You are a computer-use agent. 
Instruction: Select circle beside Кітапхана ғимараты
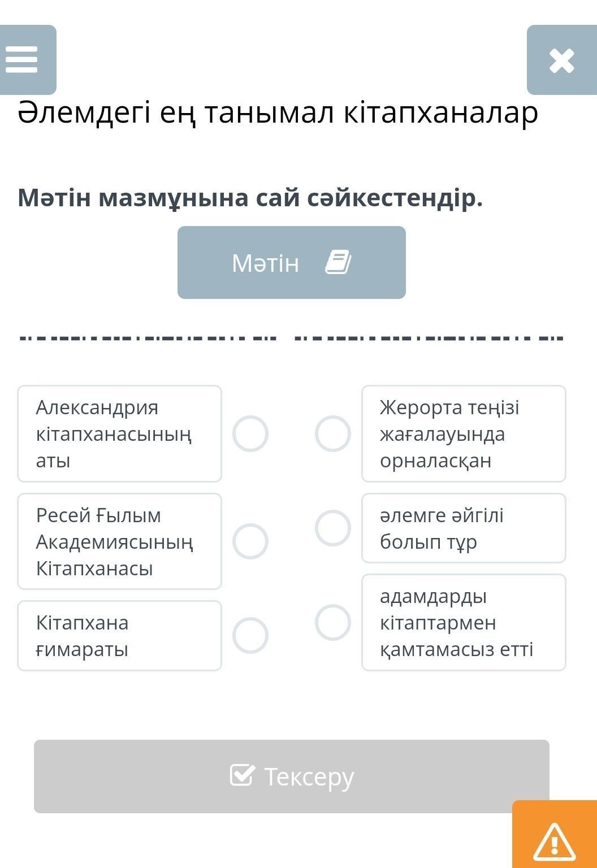(x=250, y=635)
